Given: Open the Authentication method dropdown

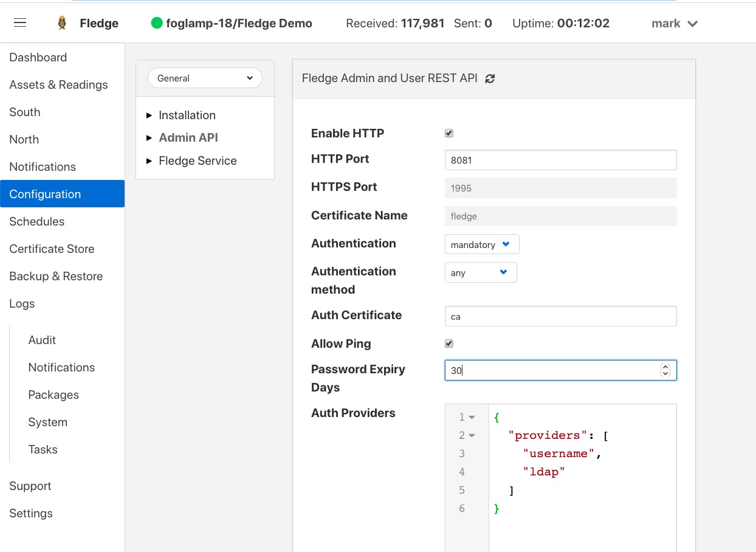Looking at the screenshot, I should [480, 272].
